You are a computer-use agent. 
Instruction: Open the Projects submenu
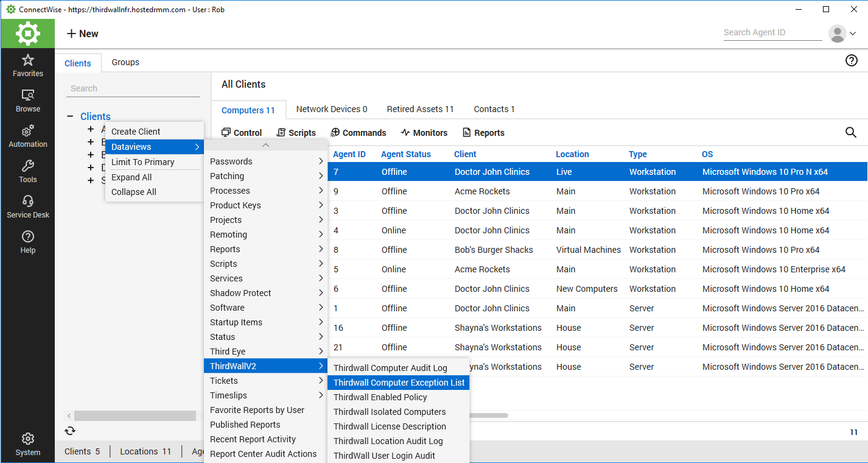(x=266, y=220)
